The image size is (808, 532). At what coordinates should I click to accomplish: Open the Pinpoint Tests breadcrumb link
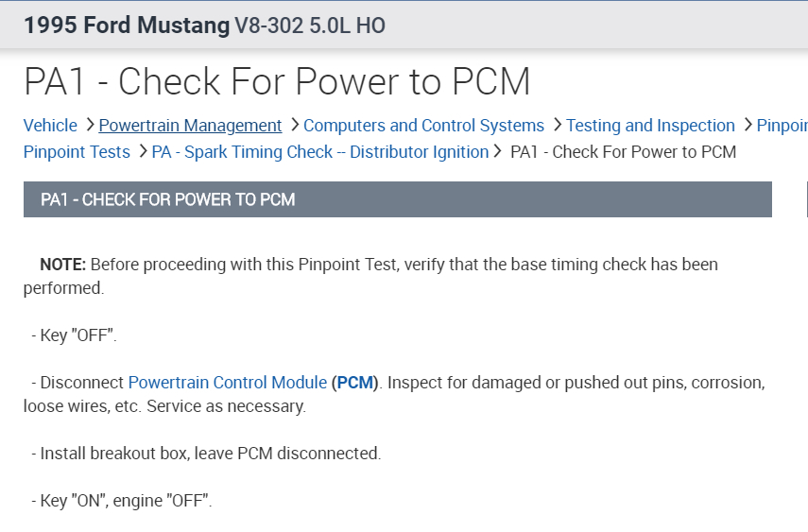click(77, 151)
